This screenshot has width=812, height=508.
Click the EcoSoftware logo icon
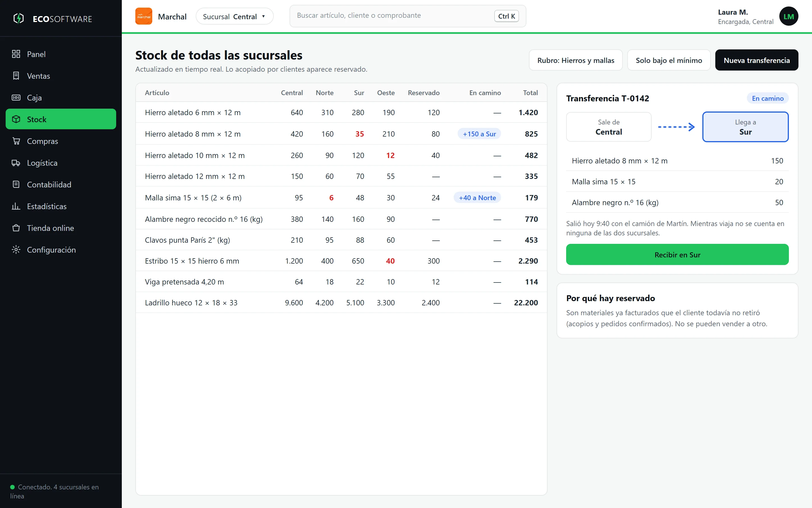[x=18, y=18]
